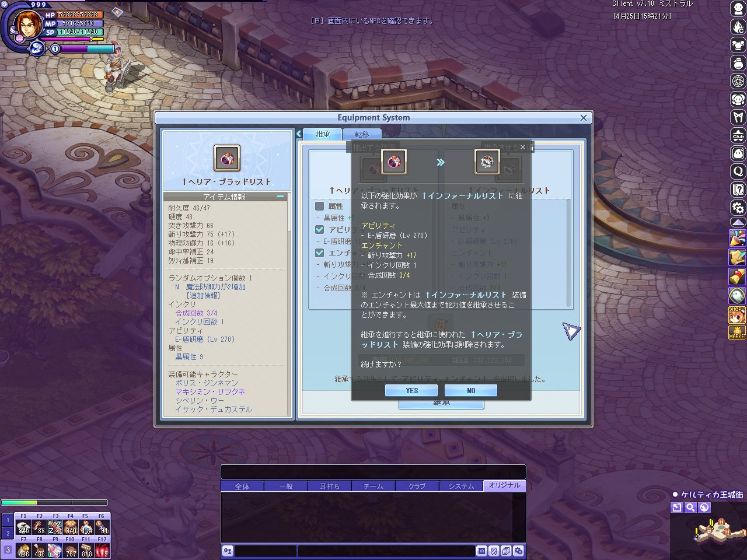Image resolution: width=747 pixels, height=560 pixels.
Task: Click the minimap globe world map icon
Action: tap(704, 508)
